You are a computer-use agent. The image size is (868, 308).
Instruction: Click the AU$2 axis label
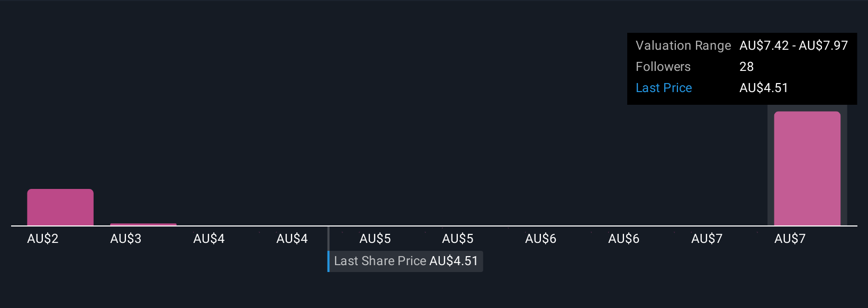[x=43, y=239]
